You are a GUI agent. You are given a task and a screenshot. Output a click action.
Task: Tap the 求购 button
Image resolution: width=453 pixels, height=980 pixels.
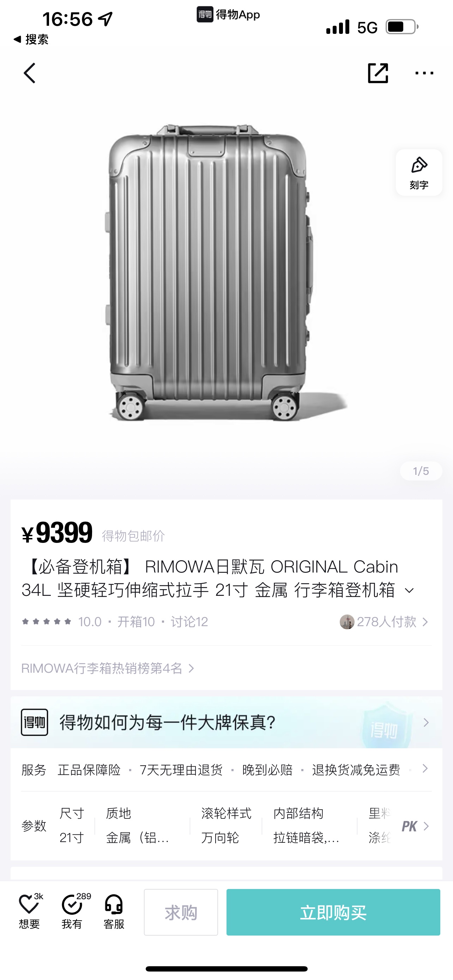pyautogui.click(x=181, y=912)
